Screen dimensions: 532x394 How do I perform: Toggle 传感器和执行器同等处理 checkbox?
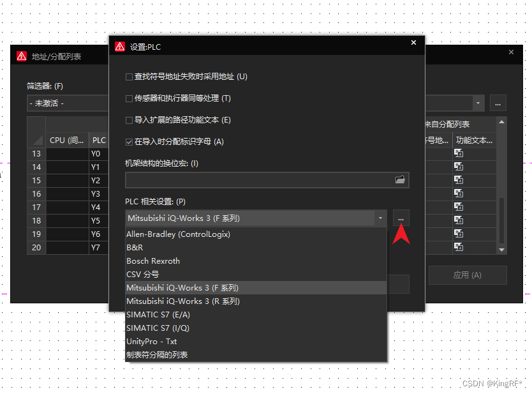coord(129,98)
